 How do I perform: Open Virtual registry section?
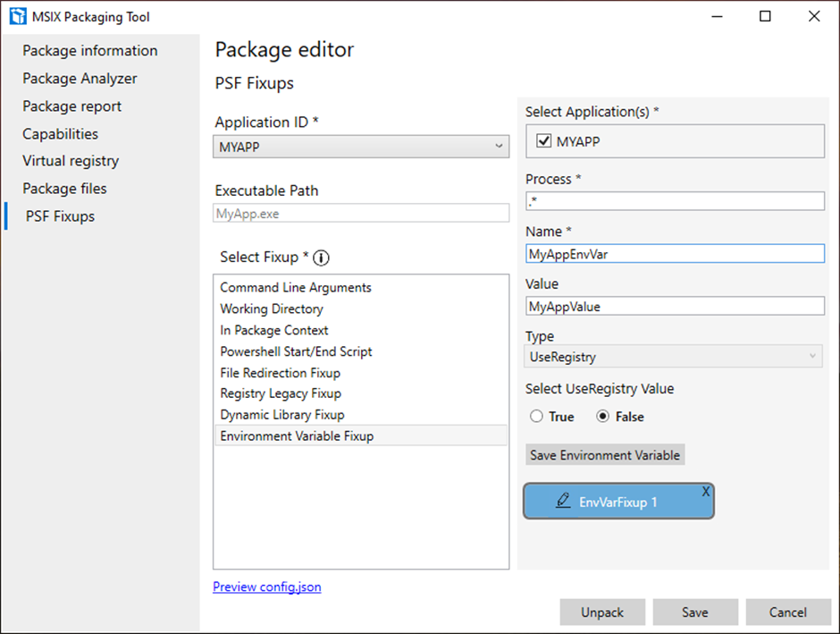71,161
